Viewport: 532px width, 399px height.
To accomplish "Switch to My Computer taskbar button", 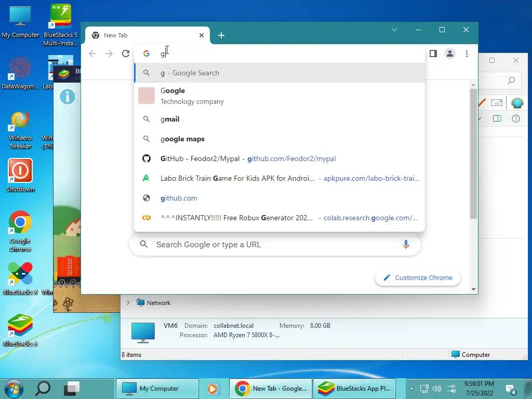I will pyautogui.click(x=157, y=389).
